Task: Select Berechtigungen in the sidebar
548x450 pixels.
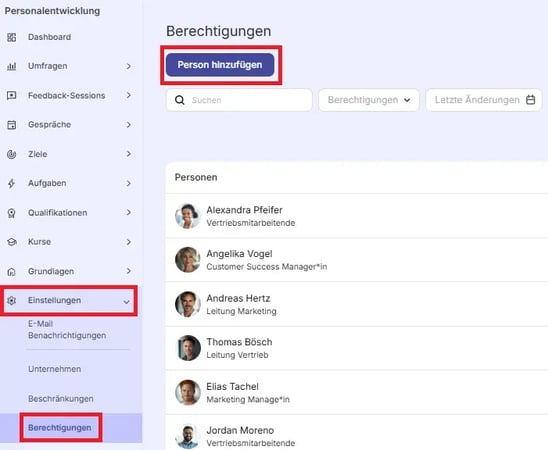Action: 60,428
